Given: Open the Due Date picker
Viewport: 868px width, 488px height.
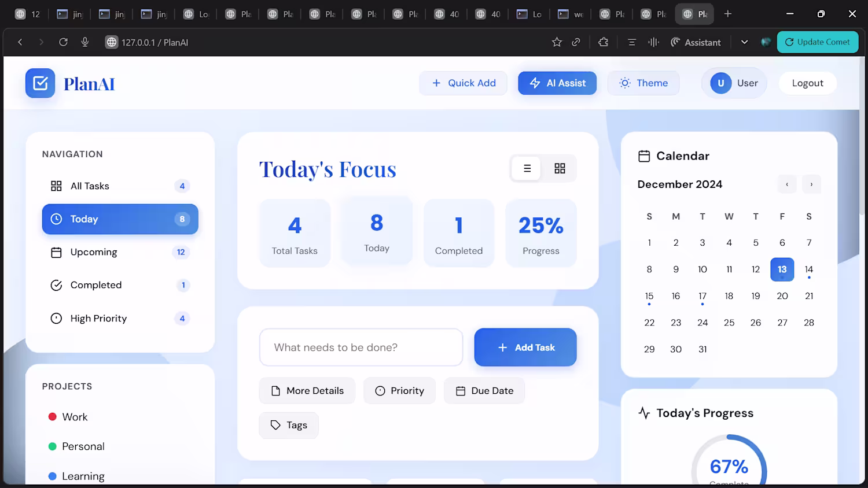Looking at the screenshot, I should click(x=484, y=391).
